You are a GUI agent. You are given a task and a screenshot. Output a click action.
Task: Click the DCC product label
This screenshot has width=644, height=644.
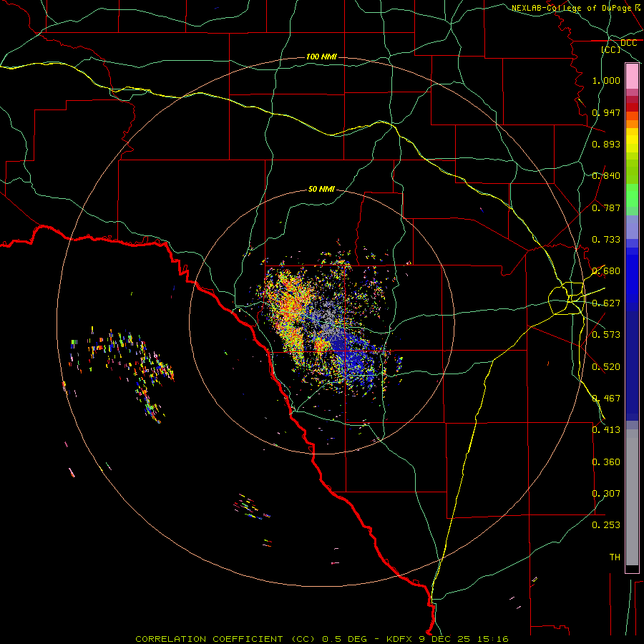629,43
